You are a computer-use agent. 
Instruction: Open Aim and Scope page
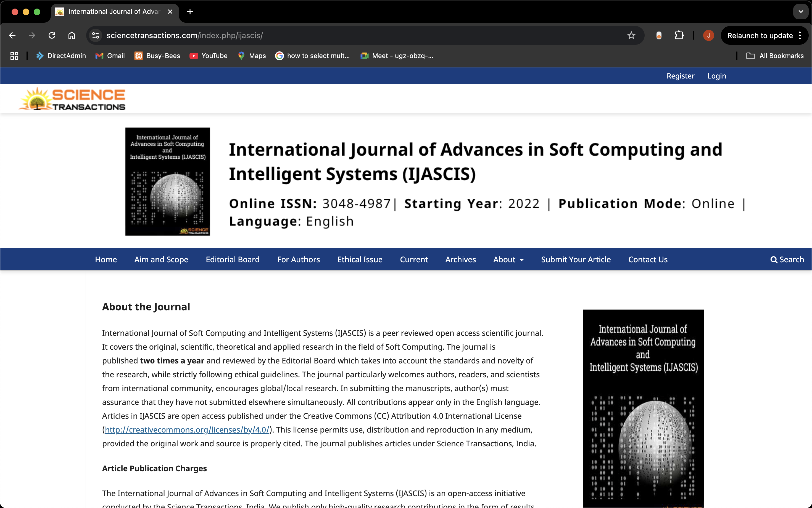[x=161, y=259]
